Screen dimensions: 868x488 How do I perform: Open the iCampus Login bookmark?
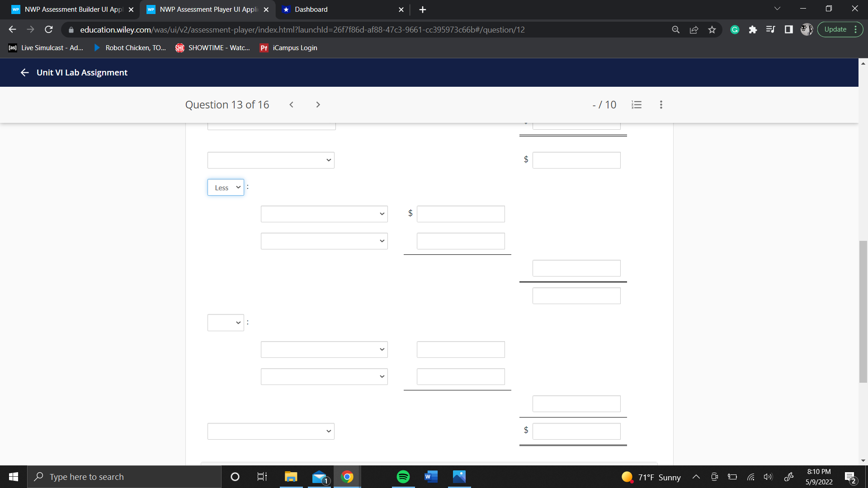(x=288, y=47)
